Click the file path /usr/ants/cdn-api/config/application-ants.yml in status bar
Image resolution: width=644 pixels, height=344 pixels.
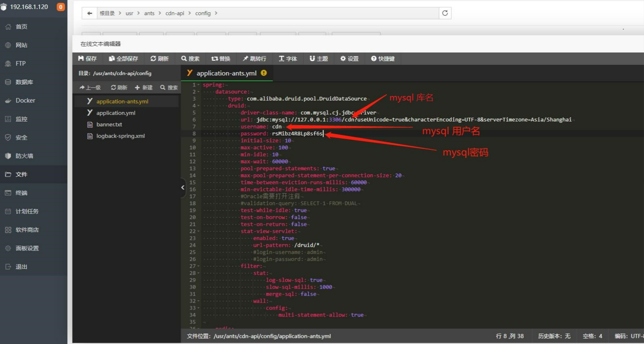click(x=272, y=336)
